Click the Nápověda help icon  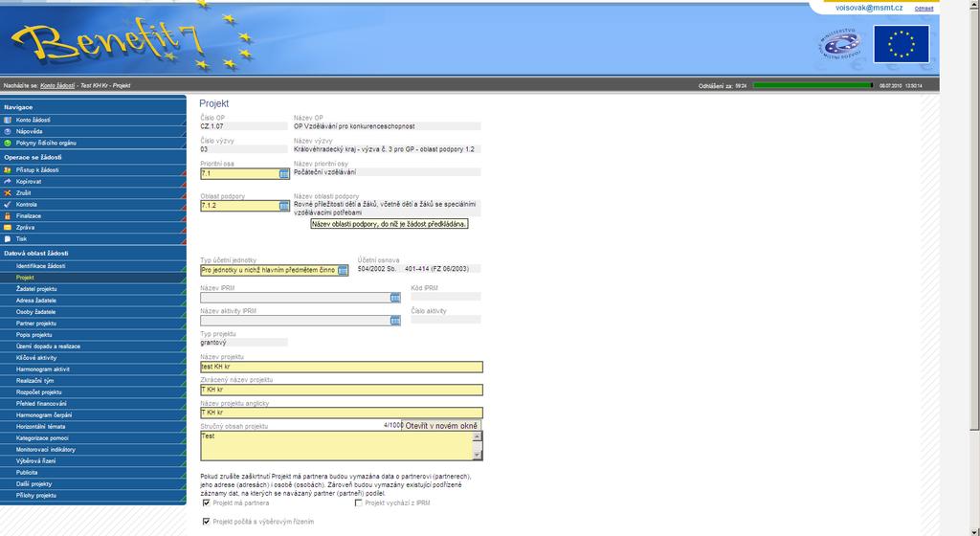coord(8,131)
